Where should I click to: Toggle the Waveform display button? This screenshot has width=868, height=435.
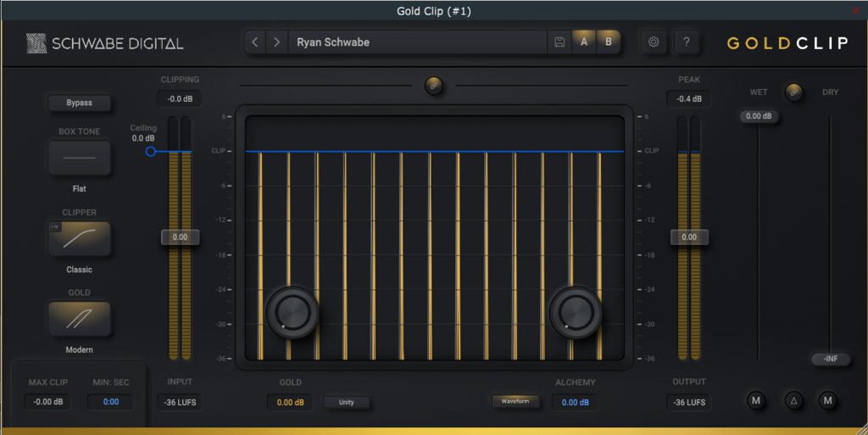click(515, 401)
